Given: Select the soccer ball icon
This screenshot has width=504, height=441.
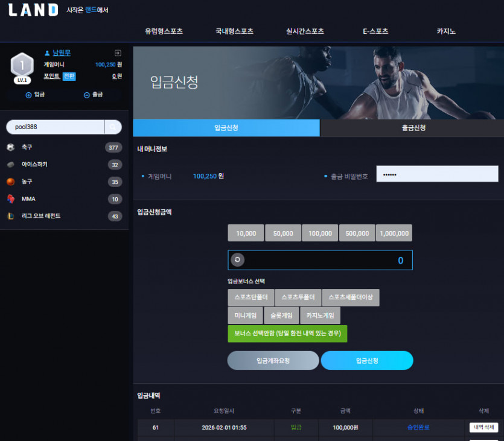Looking at the screenshot, I should point(11,147).
